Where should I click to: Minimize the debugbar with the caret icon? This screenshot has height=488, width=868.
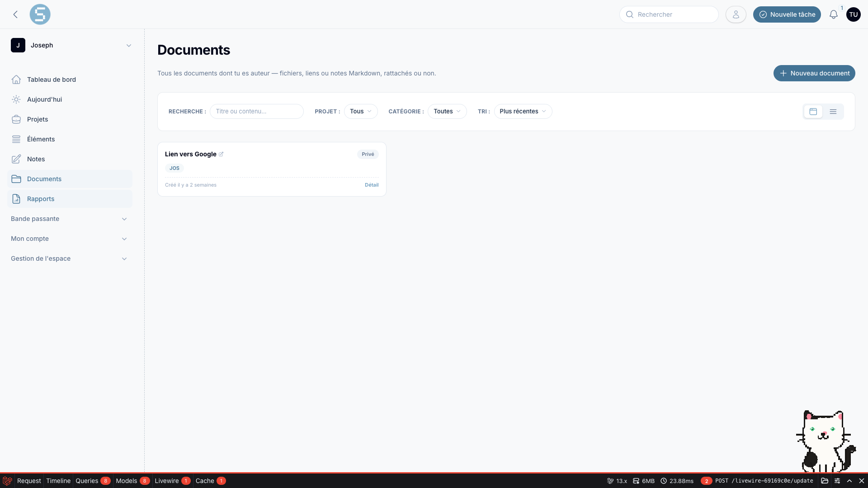coord(849,481)
